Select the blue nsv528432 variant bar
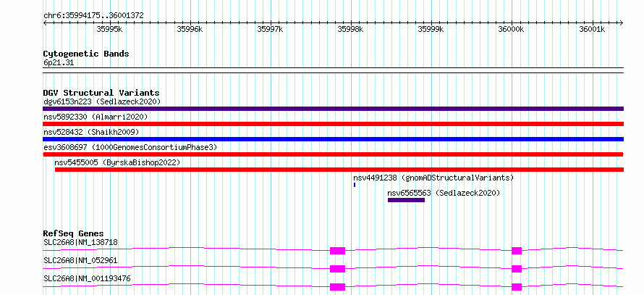 [333, 139]
